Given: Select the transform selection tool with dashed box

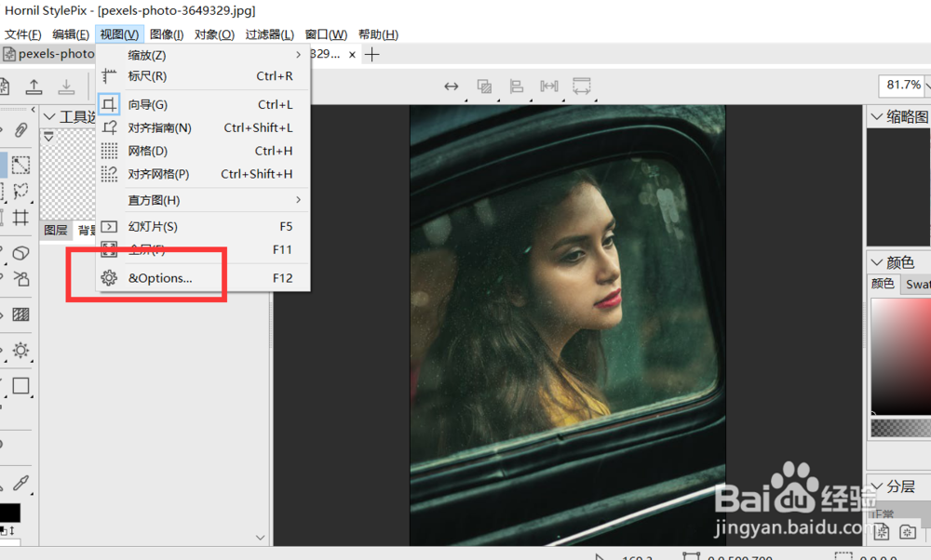Looking at the screenshot, I should pos(20,165).
